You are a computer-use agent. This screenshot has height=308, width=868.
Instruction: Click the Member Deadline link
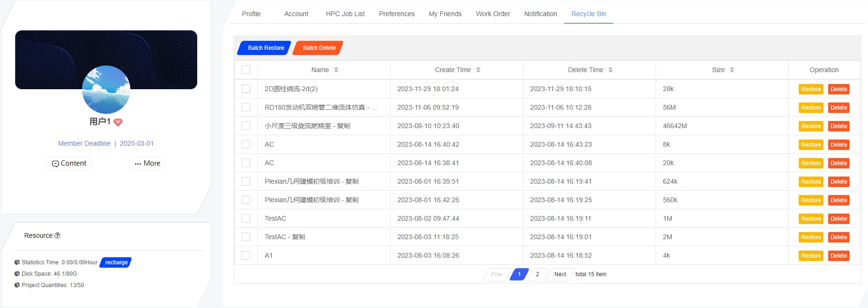[x=106, y=143]
